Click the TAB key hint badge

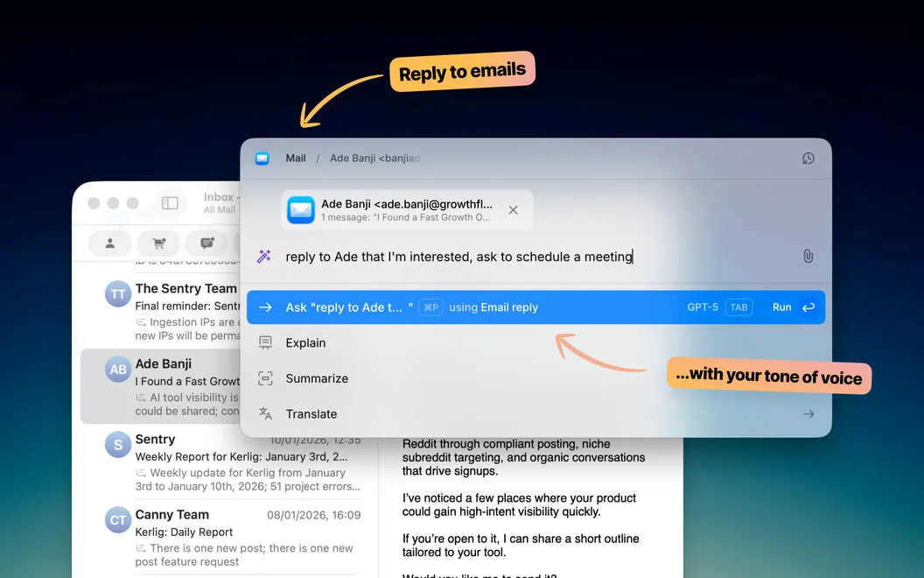click(x=738, y=307)
